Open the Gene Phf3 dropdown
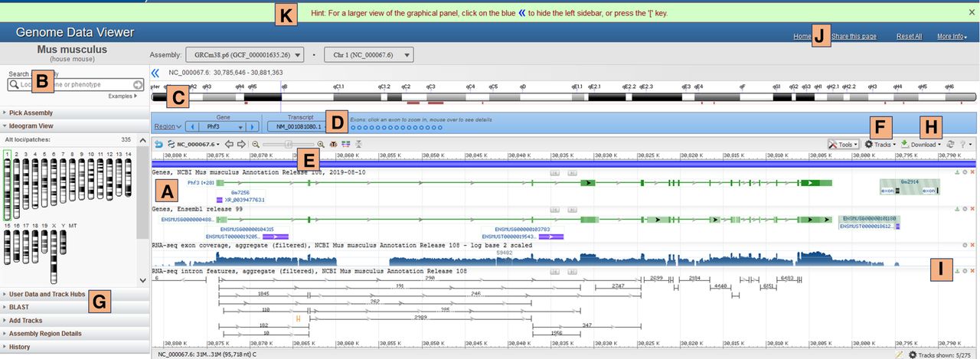Screen dimensions: 980x359 (224, 126)
